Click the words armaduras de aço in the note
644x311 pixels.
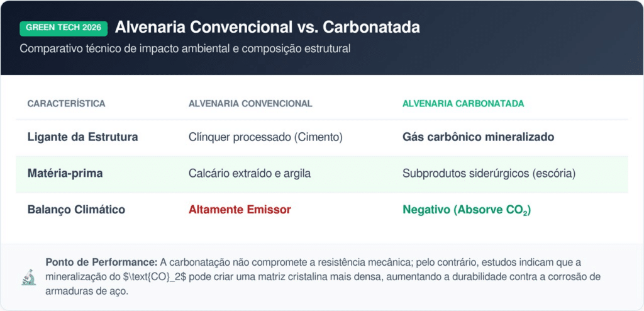coord(86,291)
